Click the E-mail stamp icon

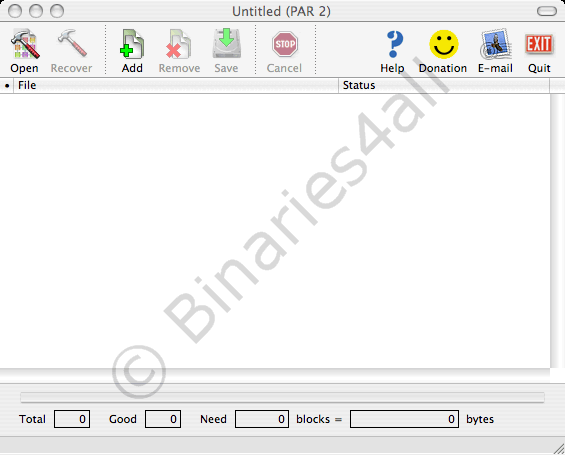click(x=496, y=44)
